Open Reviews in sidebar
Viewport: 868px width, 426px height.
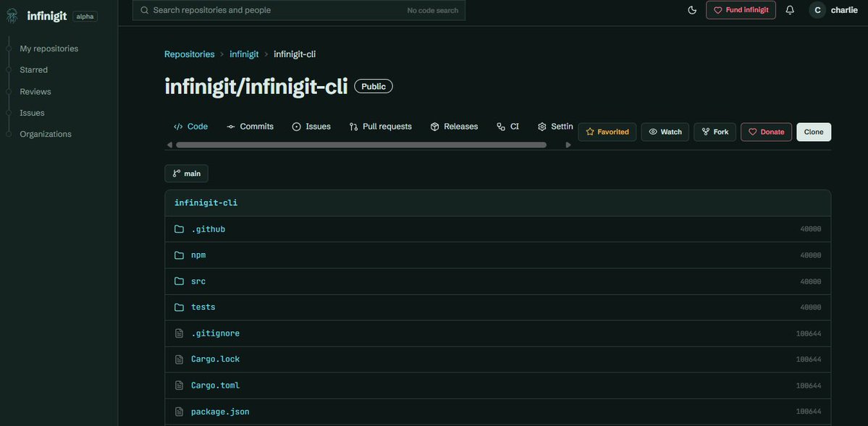click(35, 91)
